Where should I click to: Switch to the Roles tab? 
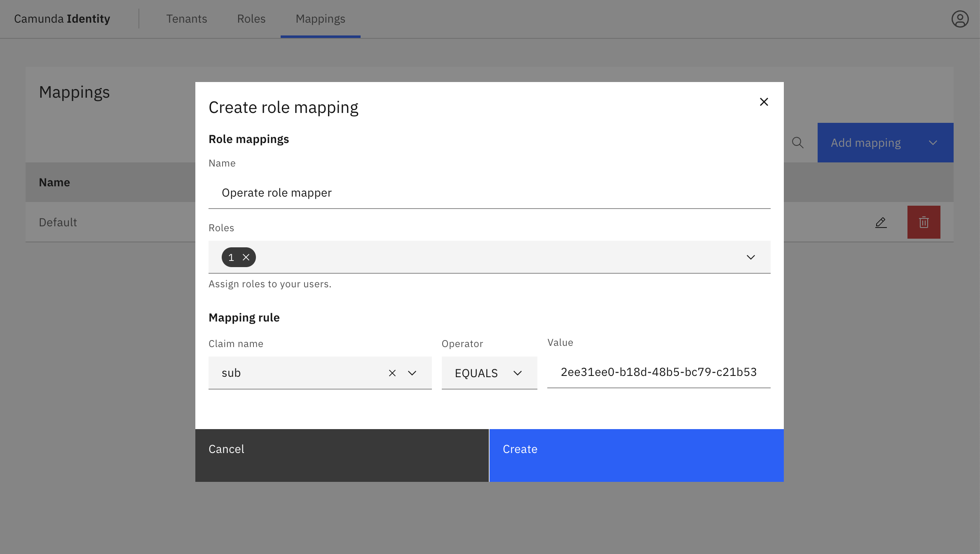pyautogui.click(x=251, y=19)
